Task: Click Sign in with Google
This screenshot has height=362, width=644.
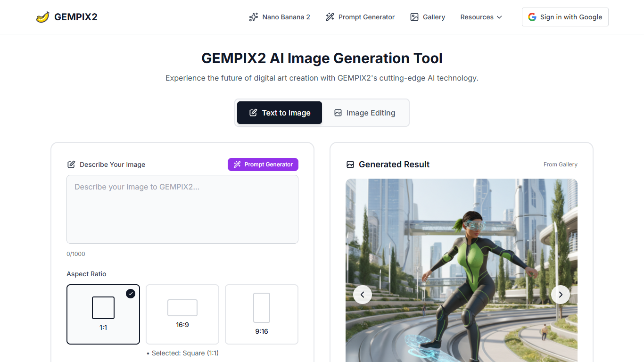Action: coord(565,17)
